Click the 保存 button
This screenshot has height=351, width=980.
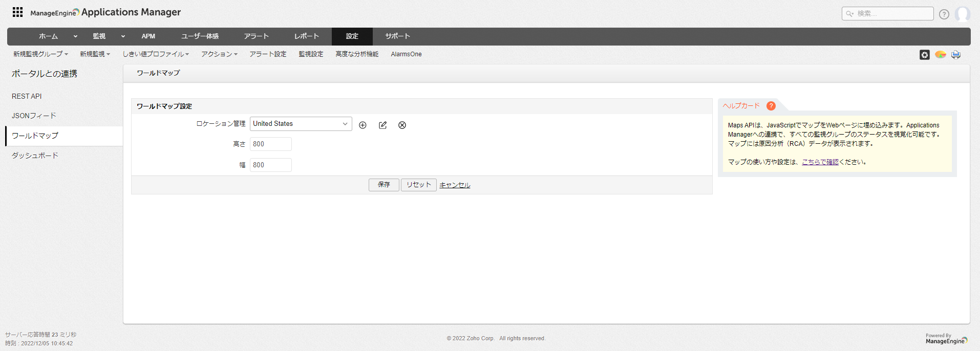(384, 185)
